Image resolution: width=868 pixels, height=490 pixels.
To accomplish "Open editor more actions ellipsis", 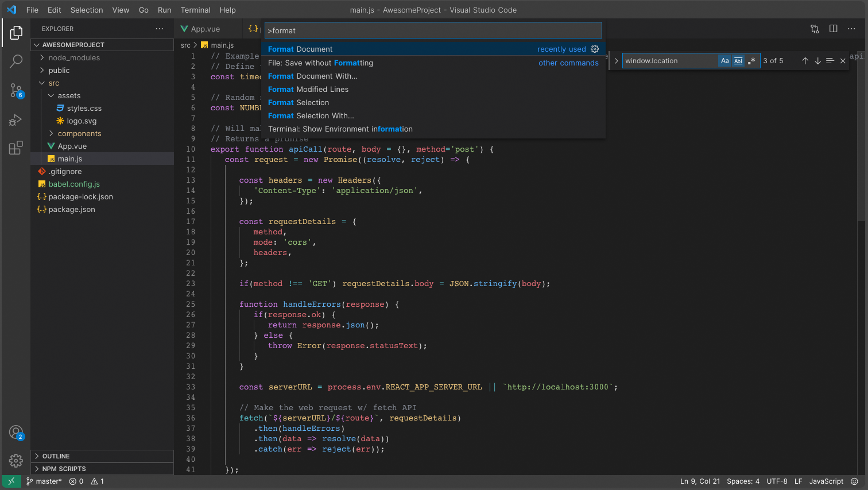I will 852,29.
